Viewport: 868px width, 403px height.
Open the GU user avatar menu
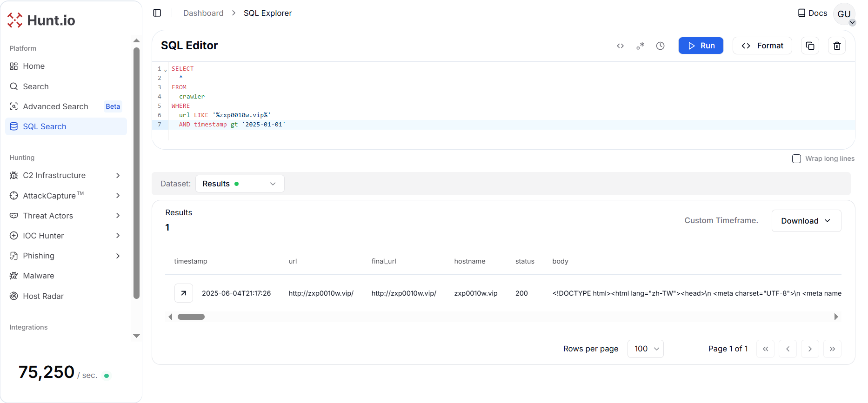click(x=844, y=14)
